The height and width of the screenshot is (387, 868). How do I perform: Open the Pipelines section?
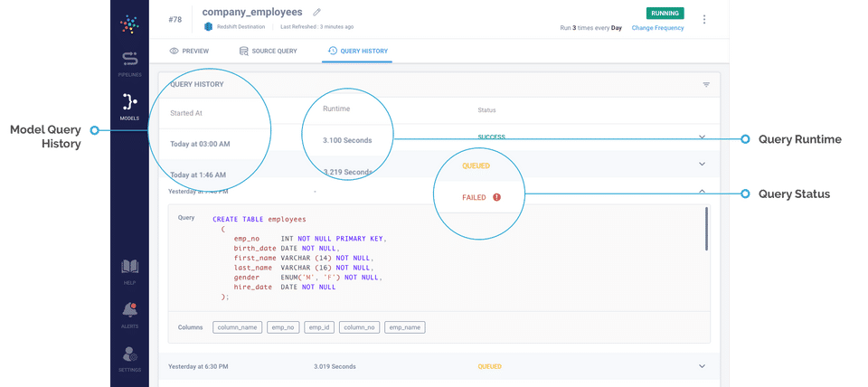(x=129, y=63)
